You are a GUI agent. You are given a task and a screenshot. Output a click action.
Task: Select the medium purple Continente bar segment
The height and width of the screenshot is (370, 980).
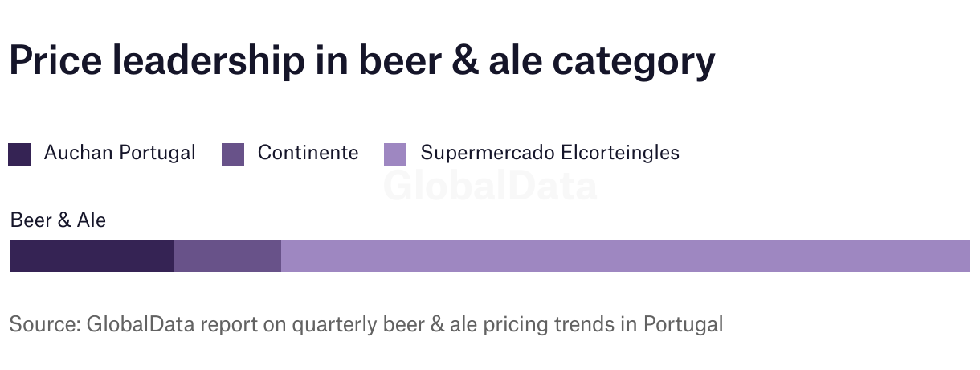pyautogui.click(x=227, y=256)
